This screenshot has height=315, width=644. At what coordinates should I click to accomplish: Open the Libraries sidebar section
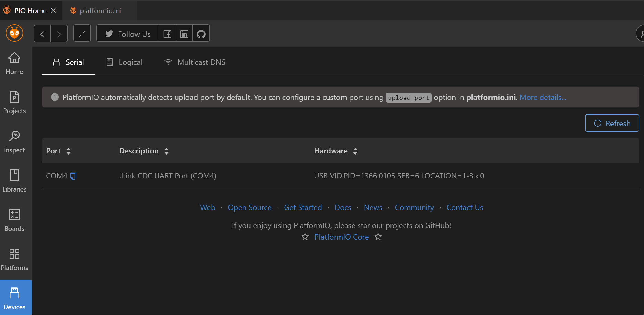click(x=14, y=181)
